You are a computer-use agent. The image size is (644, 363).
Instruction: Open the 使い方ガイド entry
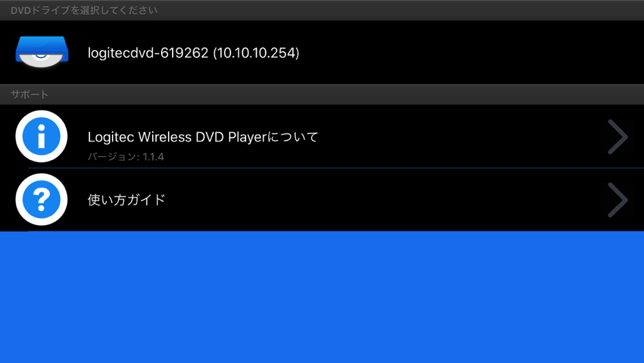322,200
